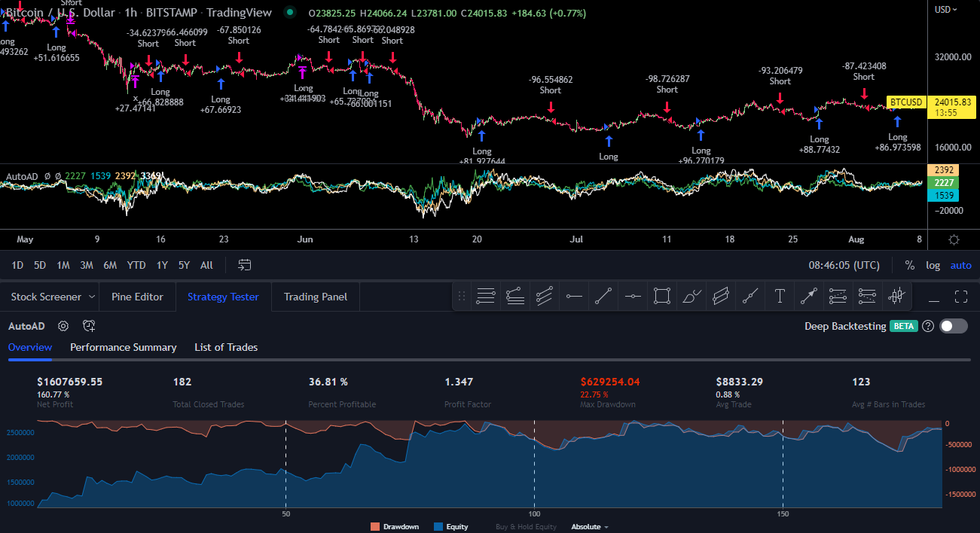
Task: Select the Overview sub-tab
Action: pos(30,347)
